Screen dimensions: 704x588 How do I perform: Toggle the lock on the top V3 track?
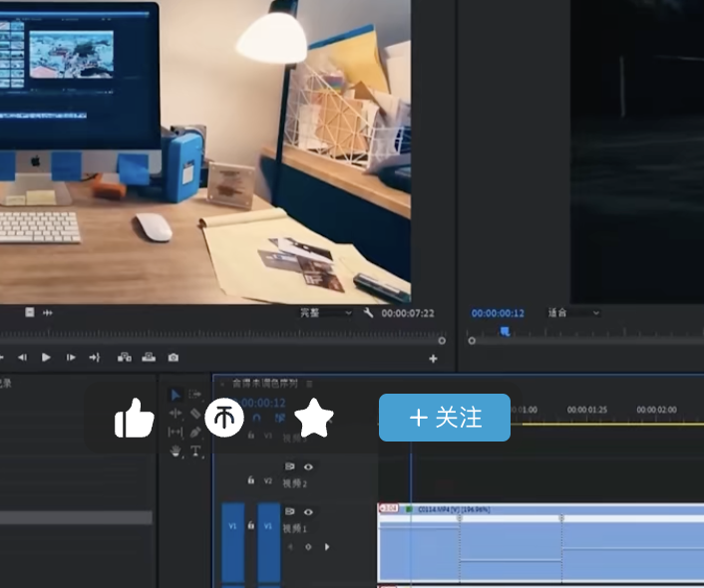tap(251, 436)
